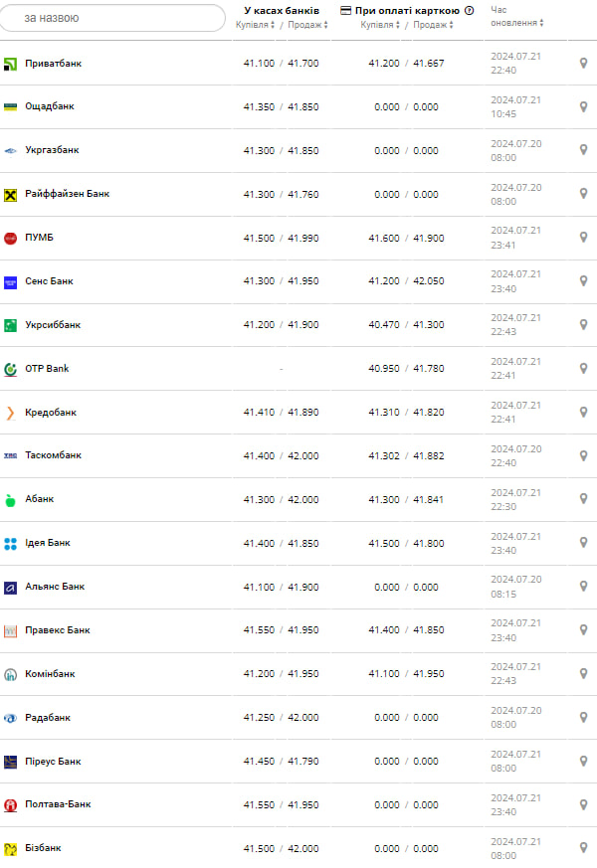
Task: Open map pin for Комінбанк
Action: [584, 674]
